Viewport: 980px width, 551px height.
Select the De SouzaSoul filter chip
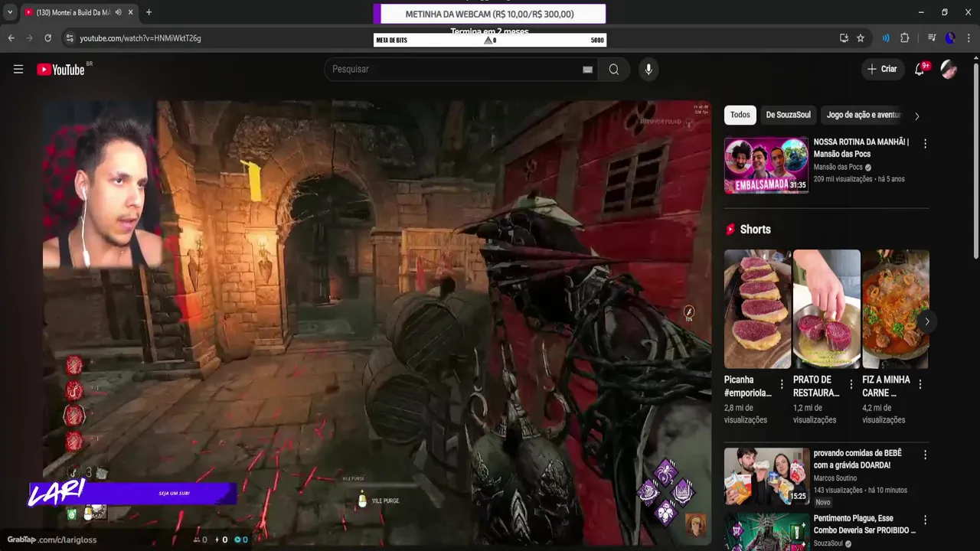[788, 115]
